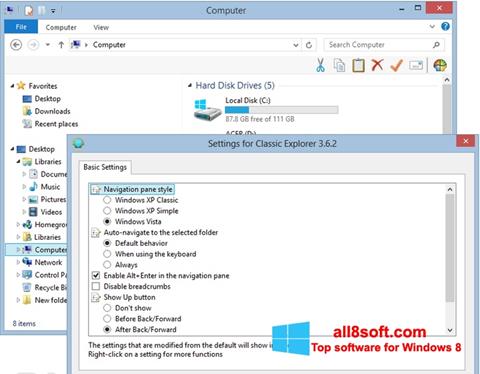
Task: Select Windows XP Simple radio button
Action: point(107,211)
